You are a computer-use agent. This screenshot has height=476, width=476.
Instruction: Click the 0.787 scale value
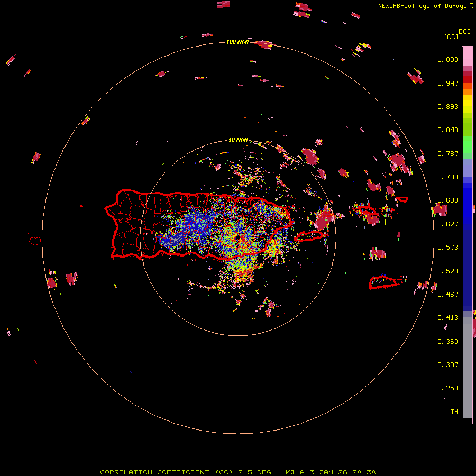coord(448,153)
